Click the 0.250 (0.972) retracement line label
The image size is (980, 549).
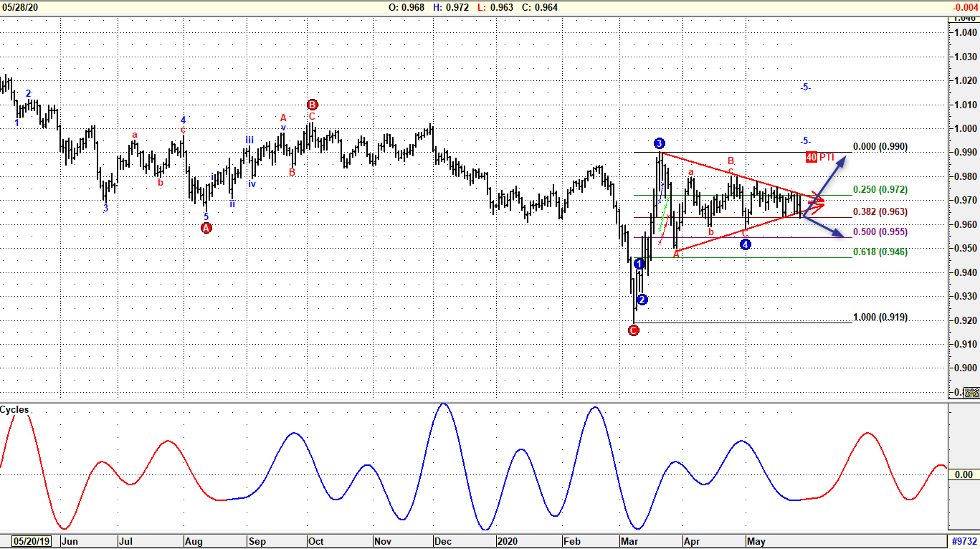(x=880, y=190)
